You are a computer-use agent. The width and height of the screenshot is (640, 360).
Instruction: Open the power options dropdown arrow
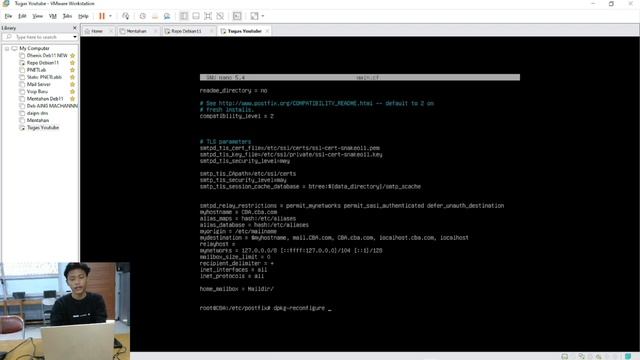click(110, 16)
